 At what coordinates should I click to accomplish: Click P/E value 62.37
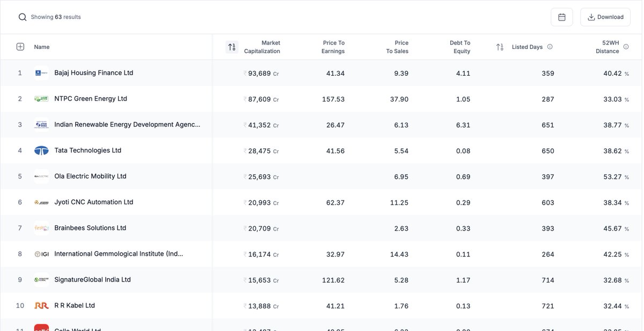(x=335, y=202)
